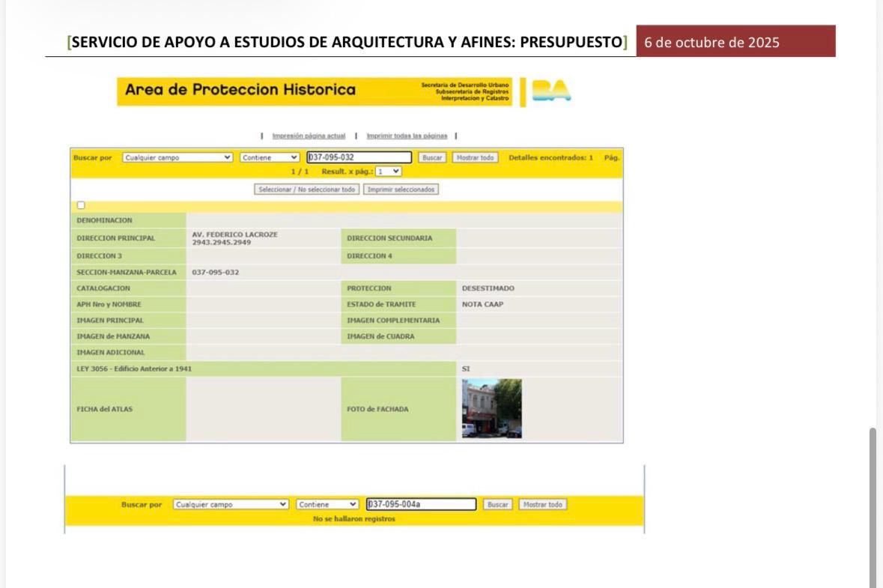The width and height of the screenshot is (883, 588).
Task: Click the 'Imprimir seleccionados' button
Action: [401, 190]
